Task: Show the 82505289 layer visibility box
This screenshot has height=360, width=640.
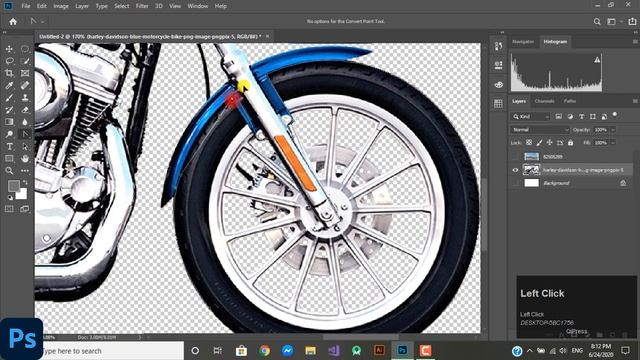Action: tap(515, 156)
